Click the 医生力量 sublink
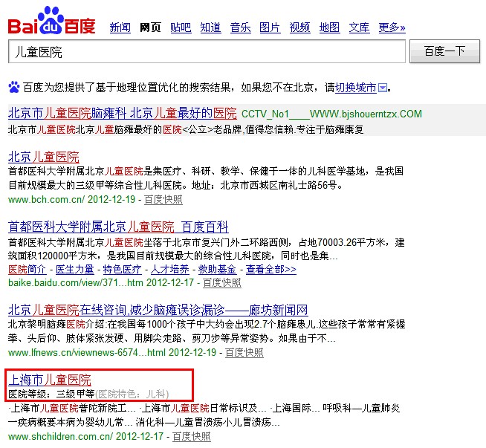Viewport: 486px width, 448px height. coord(75,269)
